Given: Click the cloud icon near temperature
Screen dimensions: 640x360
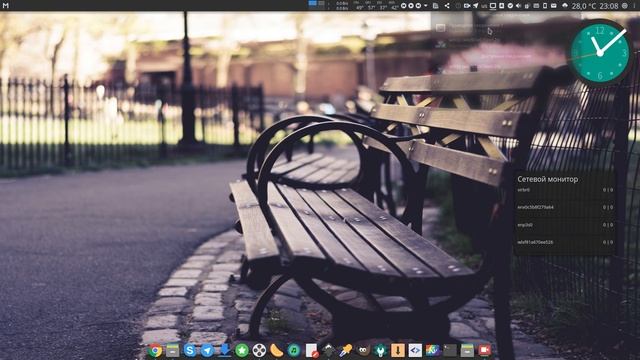Looking at the screenshot, I should pyautogui.click(x=565, y=6).
